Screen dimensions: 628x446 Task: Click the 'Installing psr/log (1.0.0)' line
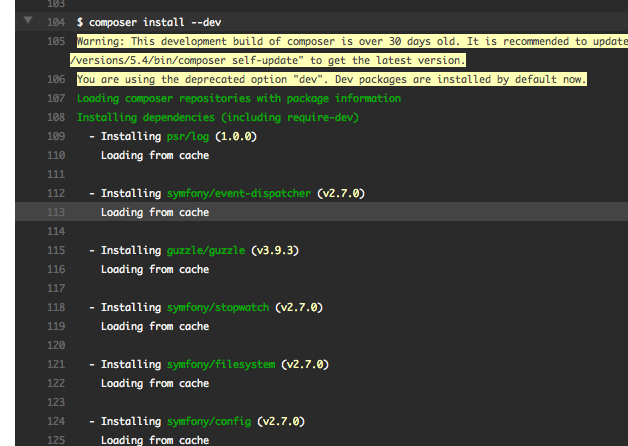coord(173,137)
